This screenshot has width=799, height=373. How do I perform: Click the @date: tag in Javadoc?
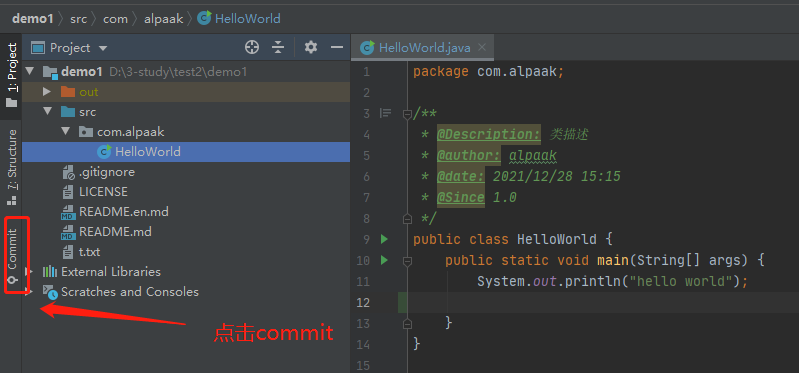(460, 176)
